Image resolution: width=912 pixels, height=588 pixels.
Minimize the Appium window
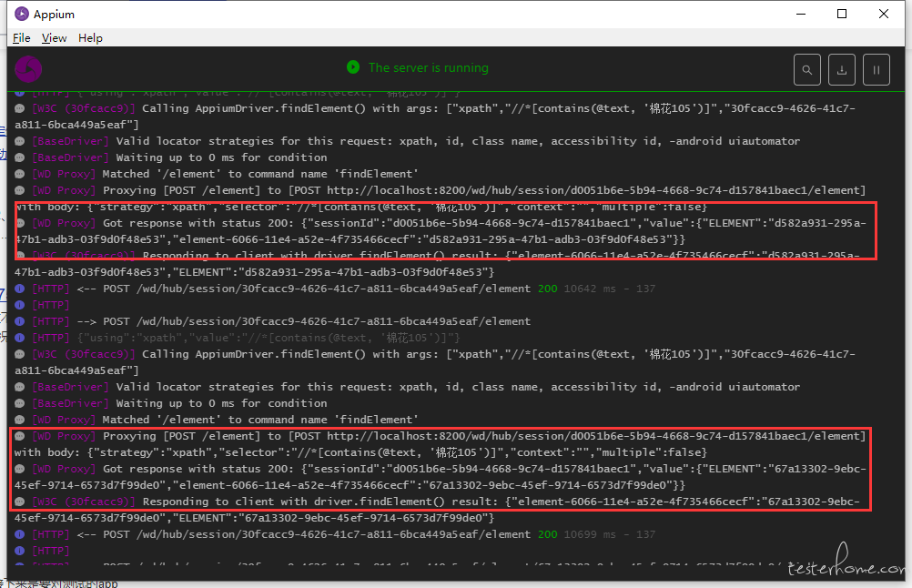coord(801,14)
